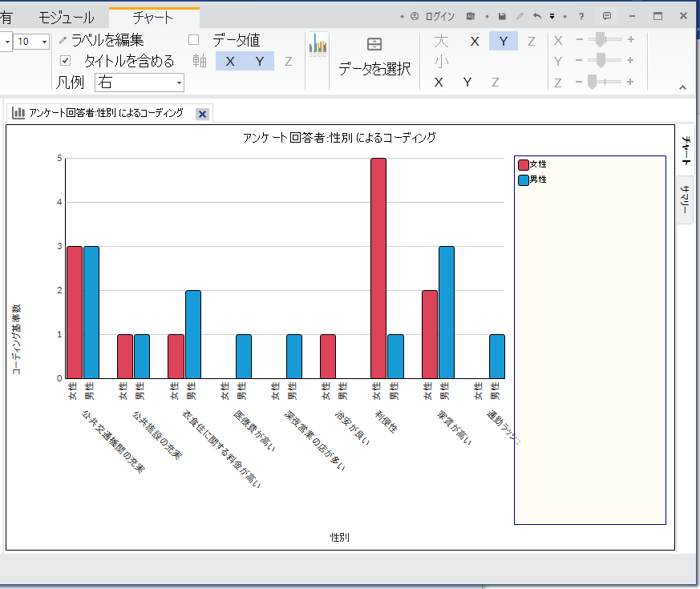Open the サマリー side tab
Viewport: 700px width, 589px height.
(685, 199)
